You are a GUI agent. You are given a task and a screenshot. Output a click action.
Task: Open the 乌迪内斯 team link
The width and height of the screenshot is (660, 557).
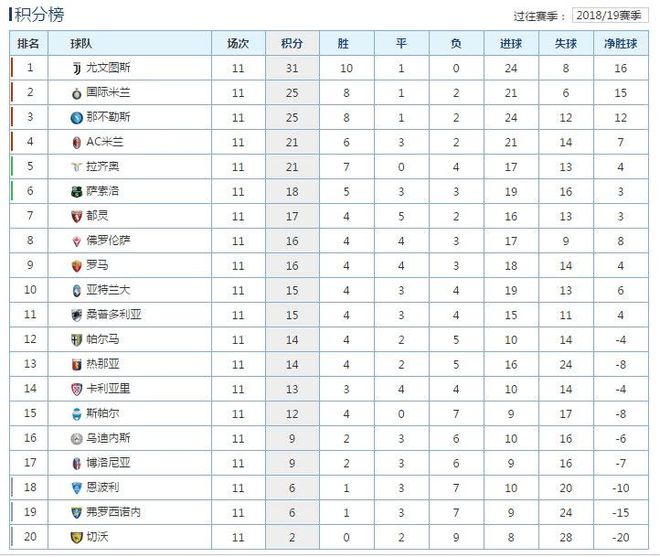108,439
